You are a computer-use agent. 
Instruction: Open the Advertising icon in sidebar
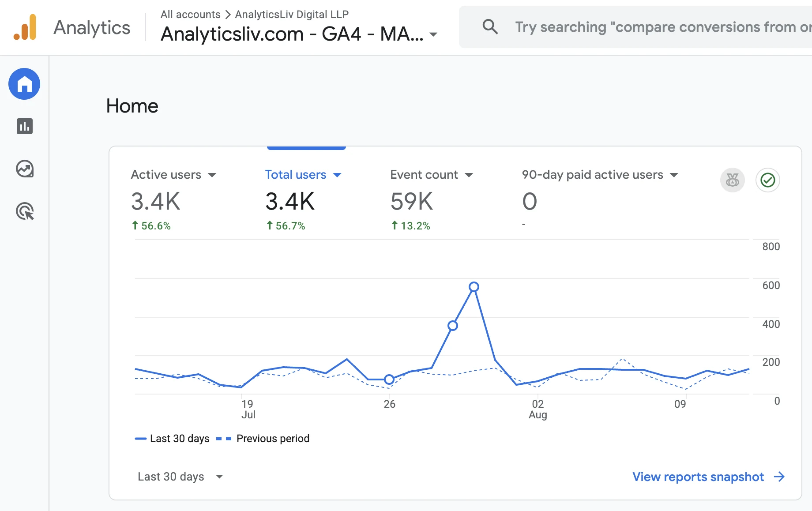[25, 211]
